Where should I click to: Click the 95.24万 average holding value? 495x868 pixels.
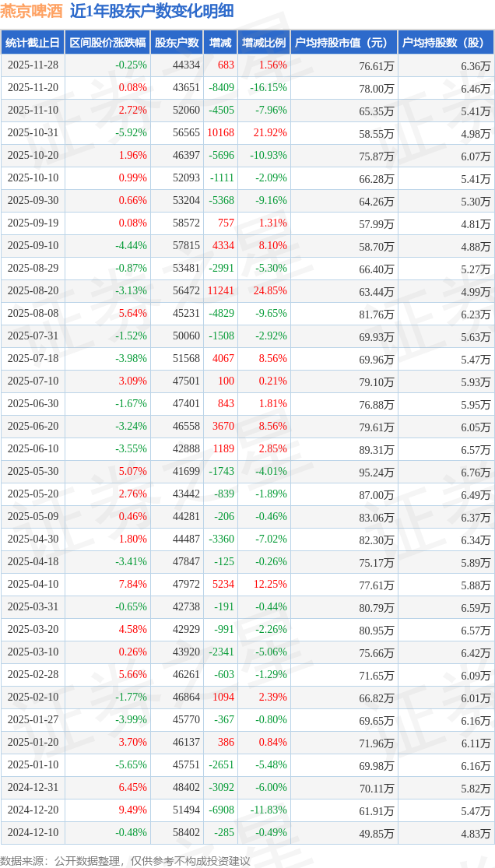pyautogui.click(x=377, y=473)
